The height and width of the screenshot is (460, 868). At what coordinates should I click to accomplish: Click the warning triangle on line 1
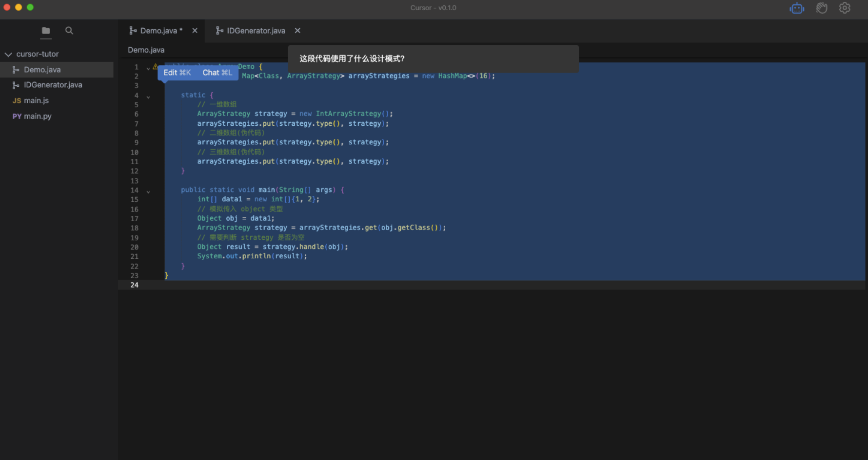pos(155,67)
